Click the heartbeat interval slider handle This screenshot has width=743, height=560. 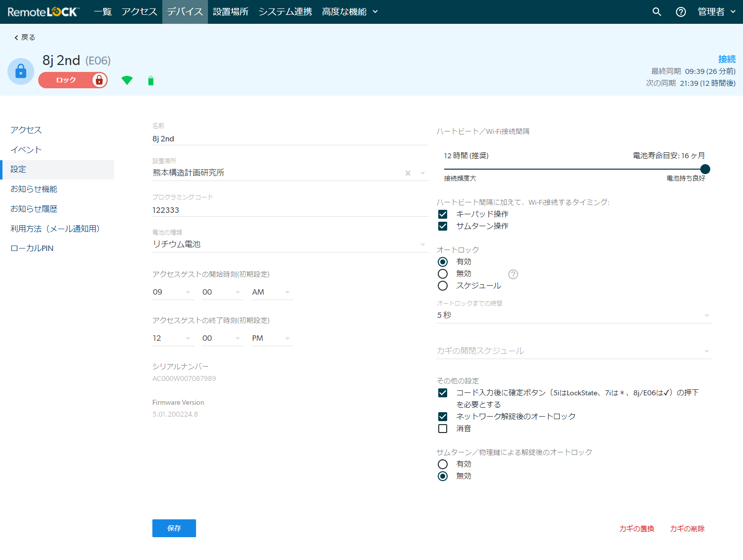point(705,169)
